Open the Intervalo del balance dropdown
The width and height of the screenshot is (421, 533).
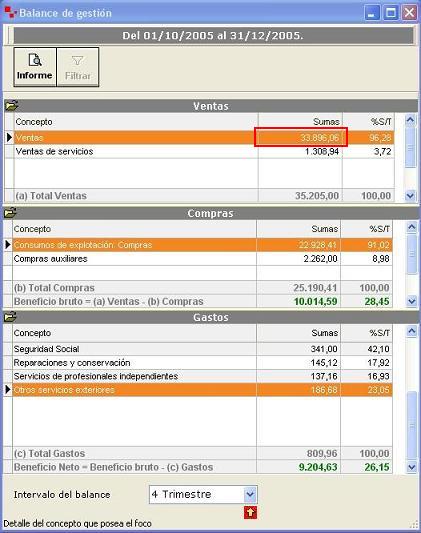(250, 494)
